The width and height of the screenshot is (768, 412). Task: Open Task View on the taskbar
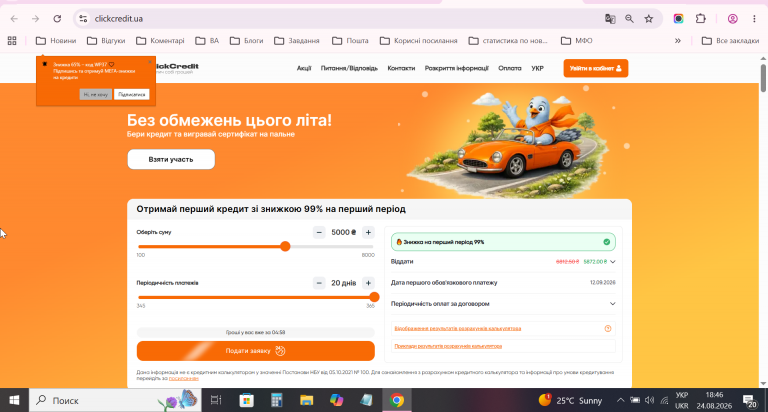pos(216,400)
